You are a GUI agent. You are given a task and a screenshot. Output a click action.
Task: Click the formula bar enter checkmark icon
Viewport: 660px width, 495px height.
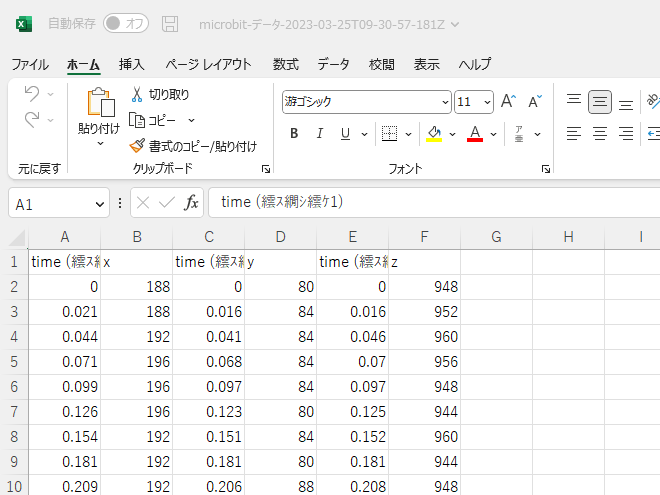click(167, 203)
